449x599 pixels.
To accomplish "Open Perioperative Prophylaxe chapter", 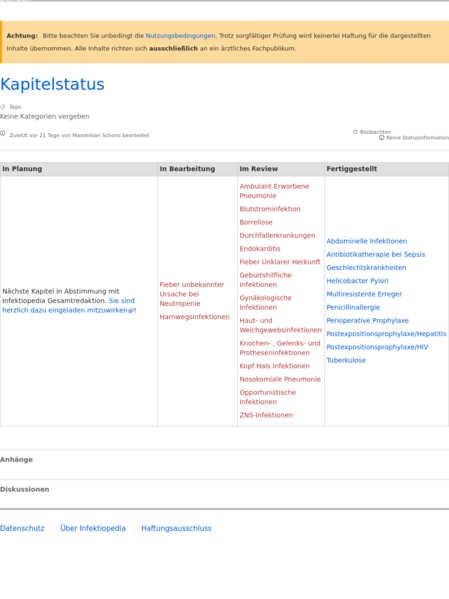I will pyautogui.click(x=367, y=321).
